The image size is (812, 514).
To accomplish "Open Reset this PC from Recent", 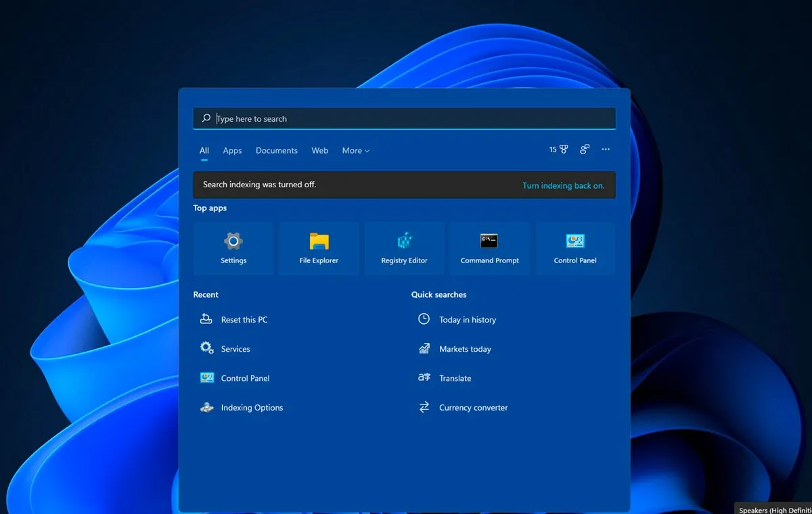I will coord(244,320).
